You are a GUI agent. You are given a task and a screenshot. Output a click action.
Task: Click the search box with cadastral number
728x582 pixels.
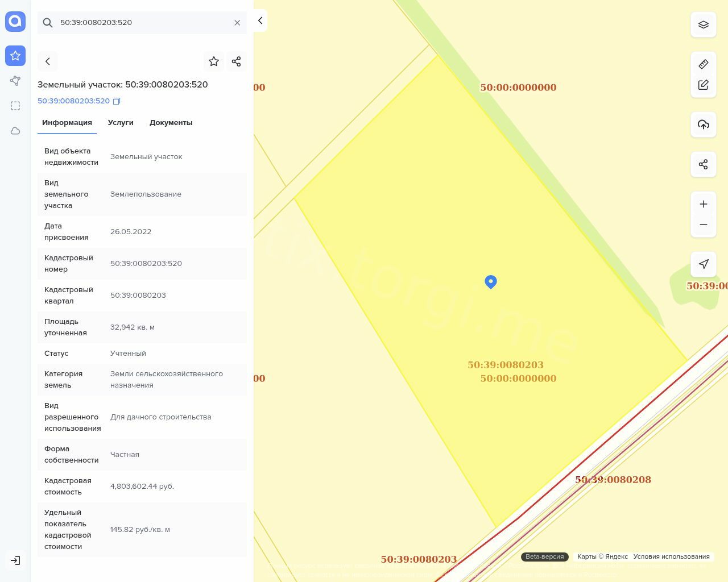coord(142,23)
